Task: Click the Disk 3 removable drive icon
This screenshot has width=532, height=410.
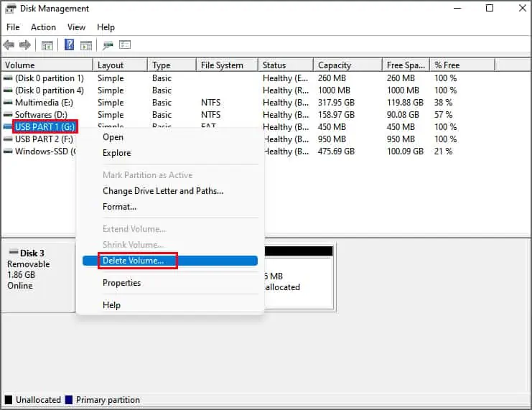Action: pos(12,253)
